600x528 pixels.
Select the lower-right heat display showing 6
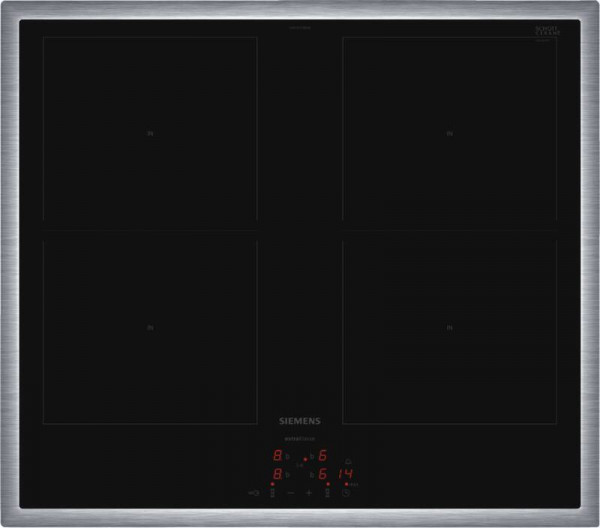tap(322, 474)
